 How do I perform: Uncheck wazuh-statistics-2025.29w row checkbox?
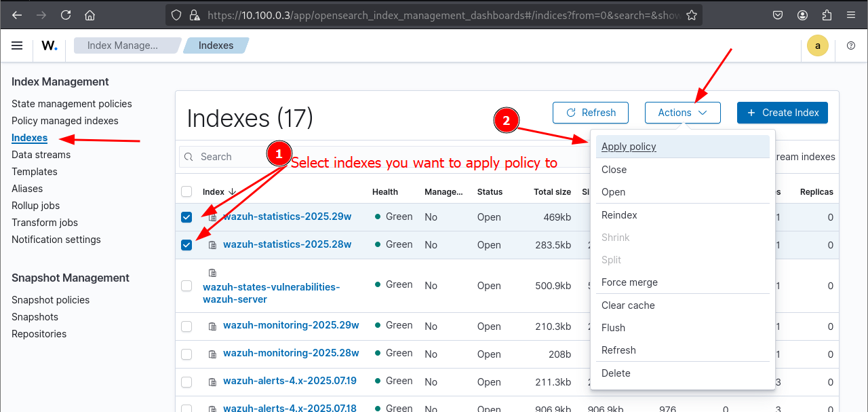coord(186,217)
